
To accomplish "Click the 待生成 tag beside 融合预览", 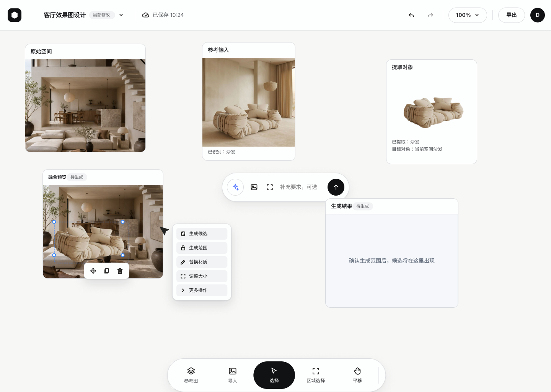I will [x=77, y=177].
